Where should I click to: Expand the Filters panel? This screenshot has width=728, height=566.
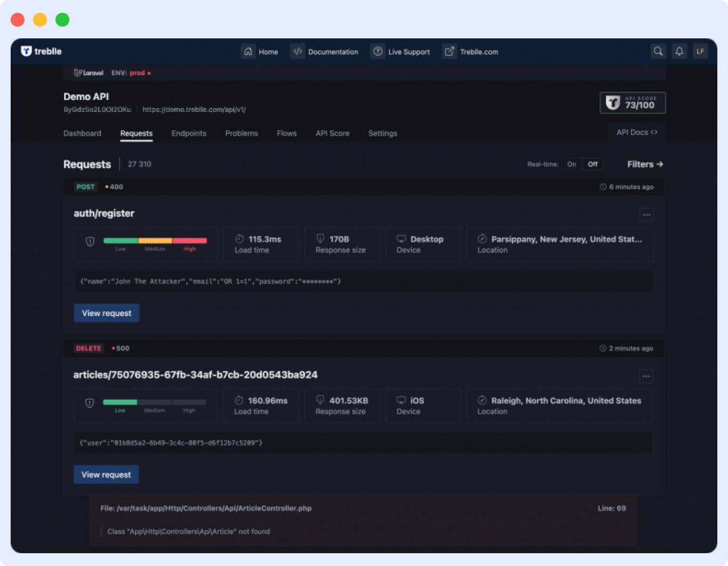644,164
